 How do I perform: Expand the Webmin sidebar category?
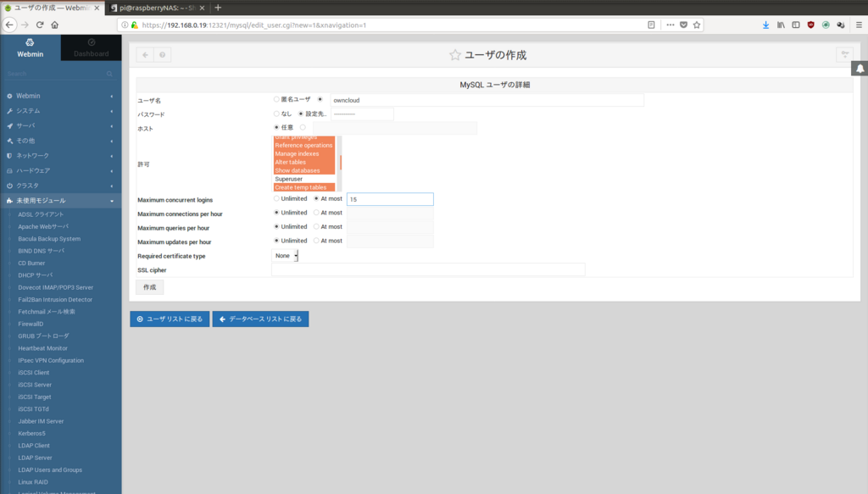click(x=61, y=97)
